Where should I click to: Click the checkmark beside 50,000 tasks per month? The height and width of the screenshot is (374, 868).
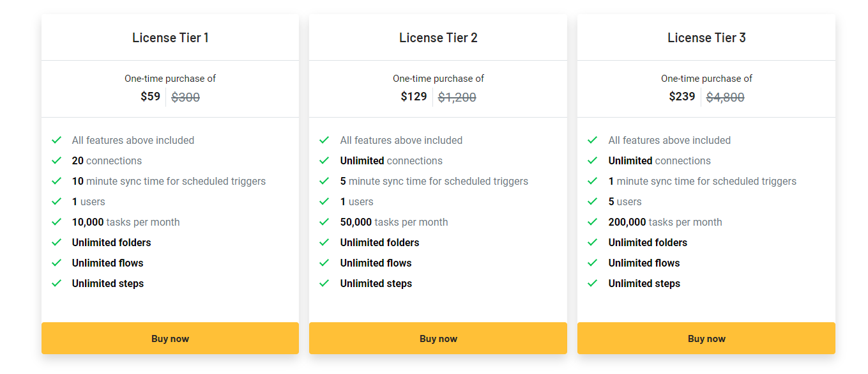(324, 222)
